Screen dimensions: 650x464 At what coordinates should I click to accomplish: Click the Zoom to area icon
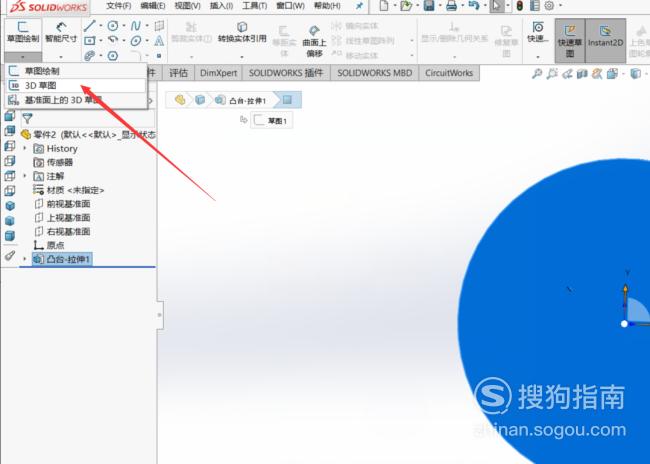552,74
